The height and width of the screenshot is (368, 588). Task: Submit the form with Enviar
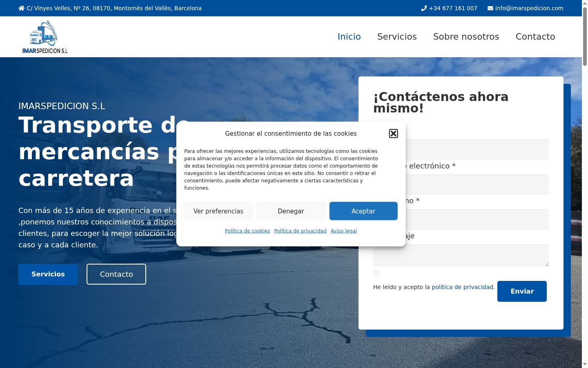pos(522,291)
